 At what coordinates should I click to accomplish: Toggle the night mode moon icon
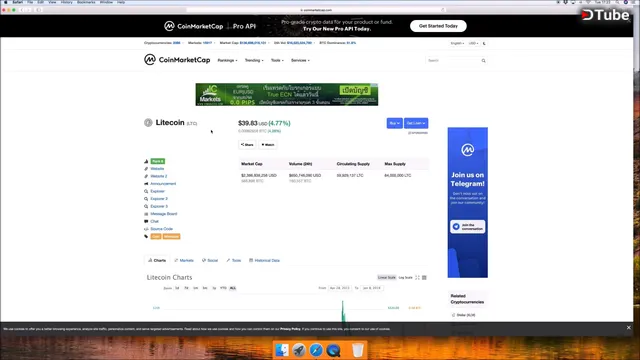(x=484, y=43)
